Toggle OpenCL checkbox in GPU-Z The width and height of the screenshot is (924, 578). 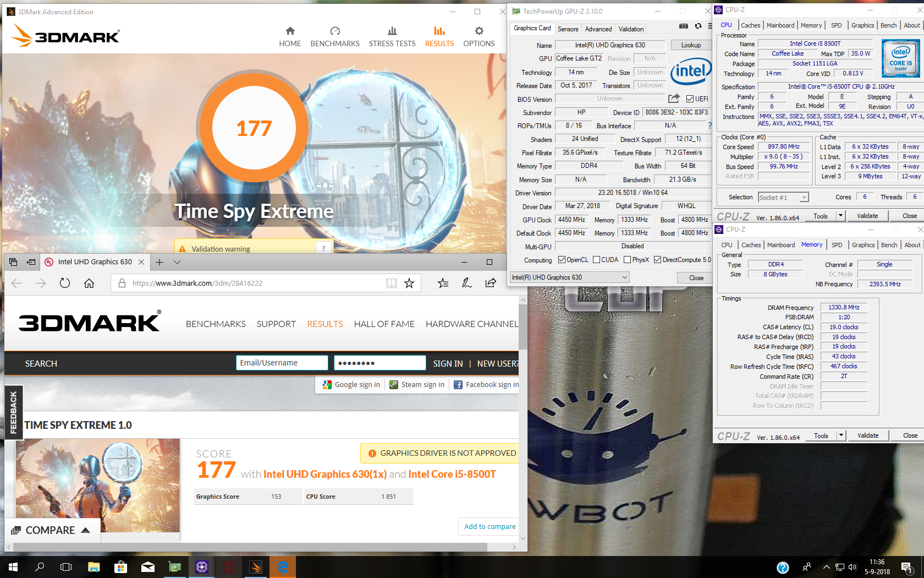(x=562, y=260)
